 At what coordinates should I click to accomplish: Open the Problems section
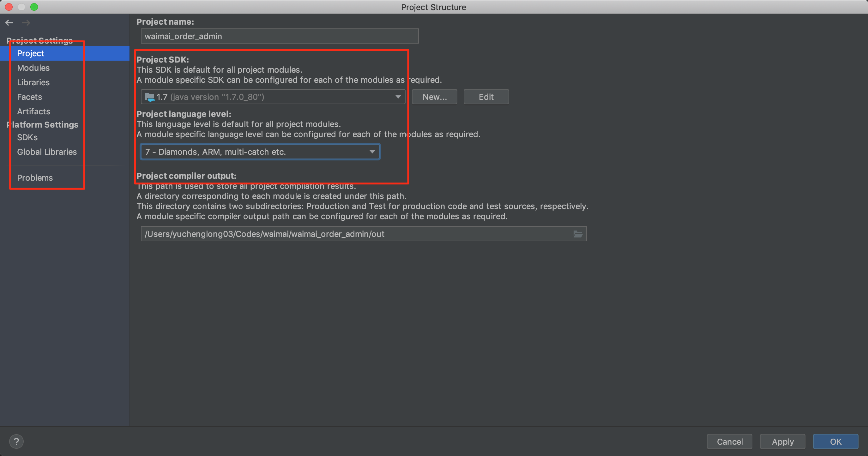pyautogui.click(x=35, y=177)
